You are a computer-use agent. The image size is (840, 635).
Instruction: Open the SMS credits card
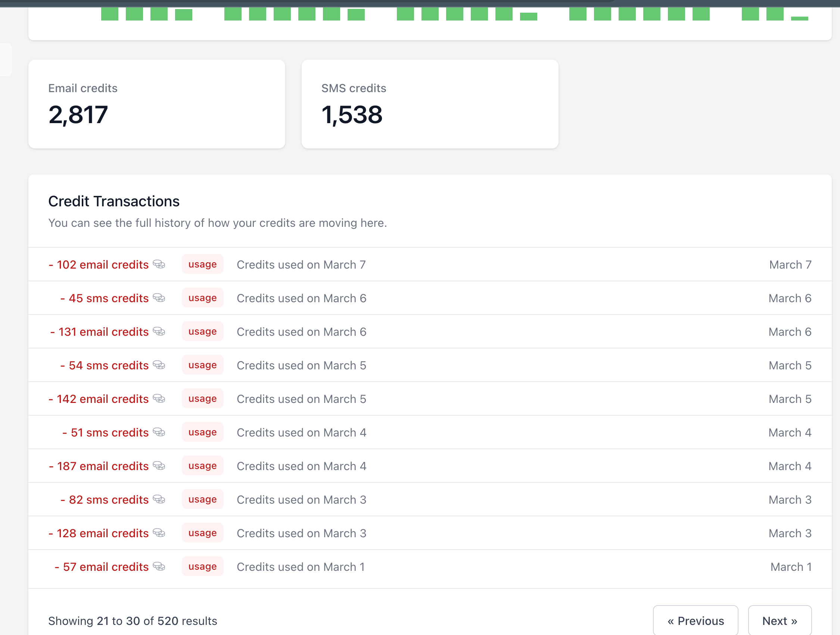click(430, 104)
